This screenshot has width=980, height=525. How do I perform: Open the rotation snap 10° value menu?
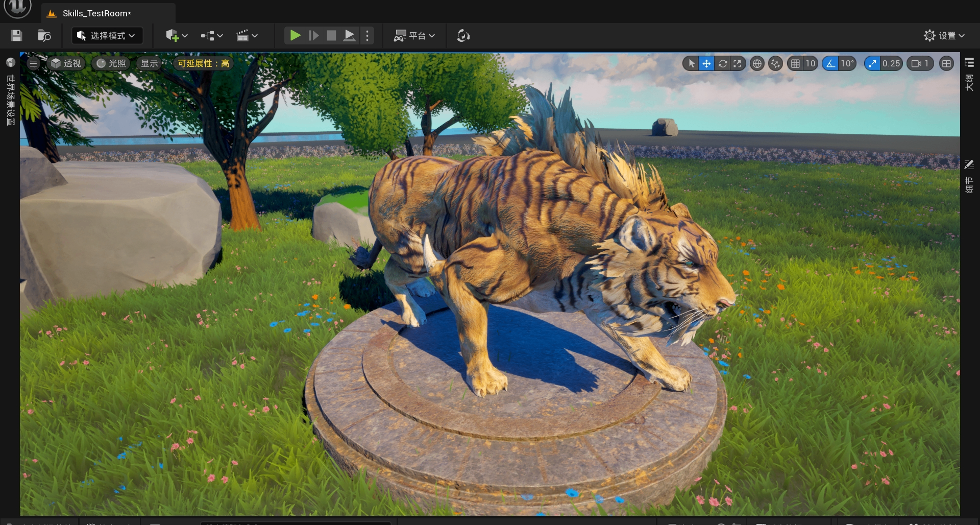point(847,63)
